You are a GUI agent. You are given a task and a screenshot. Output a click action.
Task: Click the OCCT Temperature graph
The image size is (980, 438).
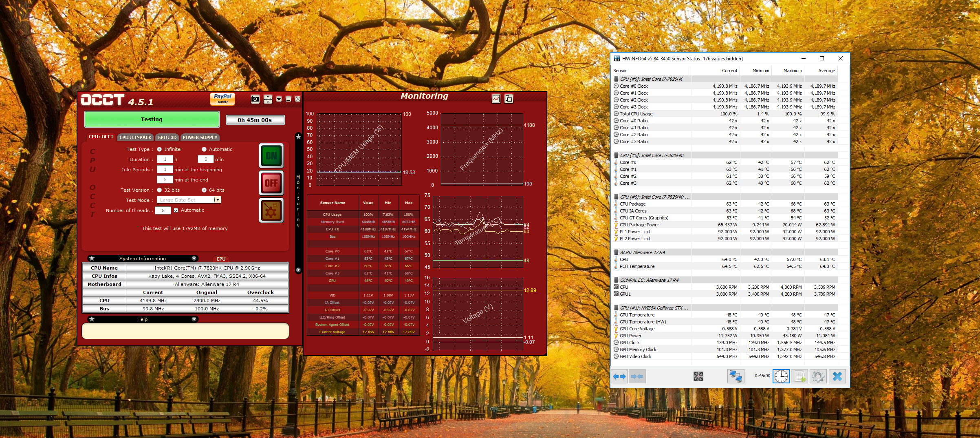coord(478,232)
